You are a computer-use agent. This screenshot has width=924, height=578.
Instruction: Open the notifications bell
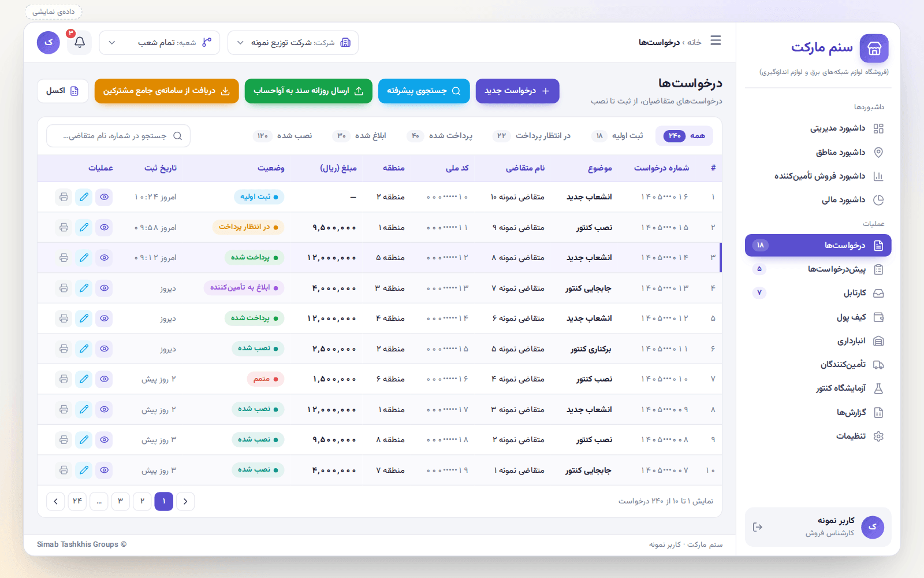click(80, 43)
